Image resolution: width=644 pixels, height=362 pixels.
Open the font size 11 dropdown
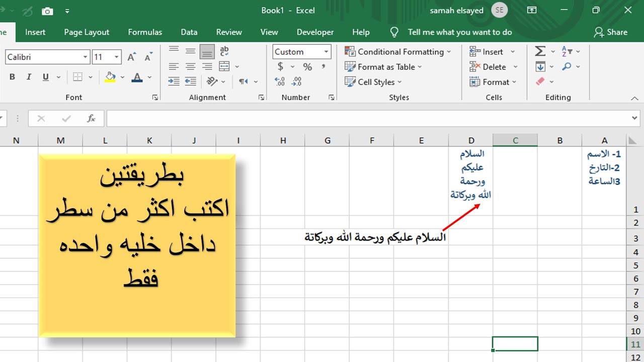coord(117,57)
